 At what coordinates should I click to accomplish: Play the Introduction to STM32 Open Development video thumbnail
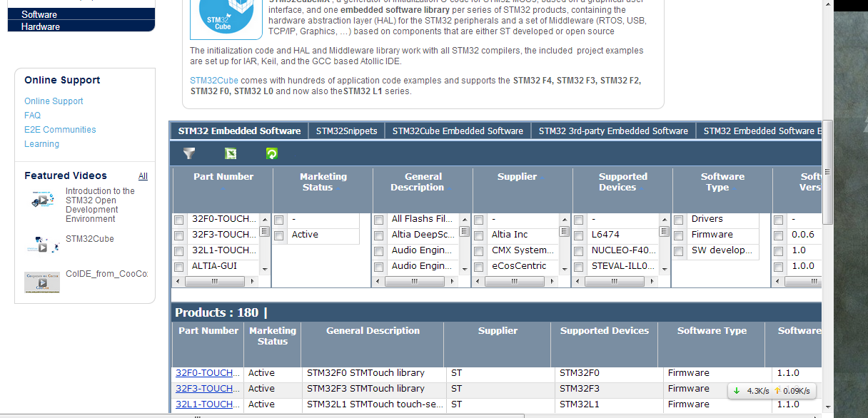click(x=43, y=200)
